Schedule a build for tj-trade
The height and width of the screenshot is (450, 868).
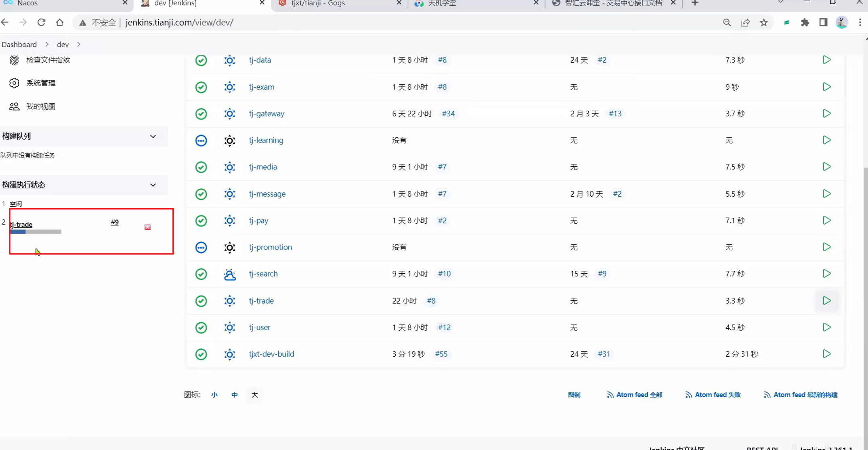coord(827,300)
